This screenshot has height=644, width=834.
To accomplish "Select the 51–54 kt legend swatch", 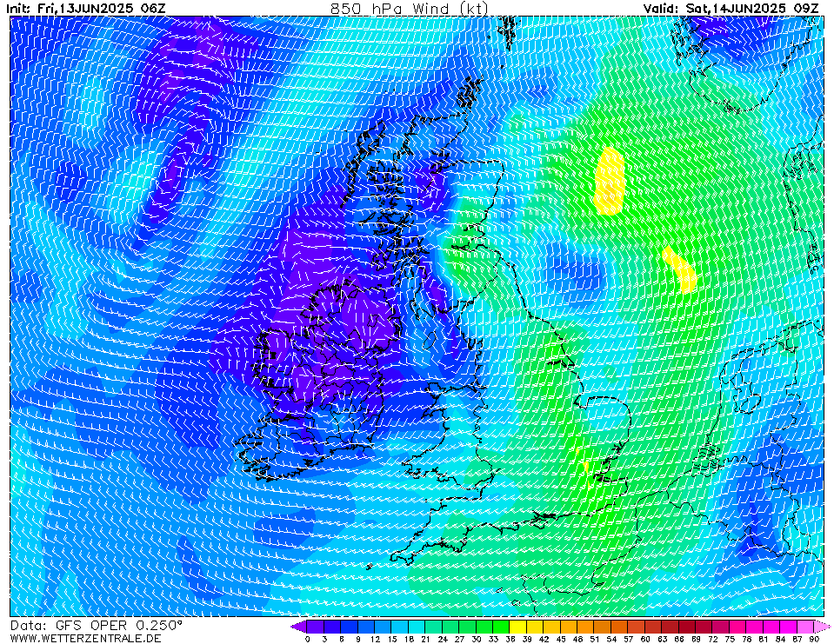I will pos(604,627).
